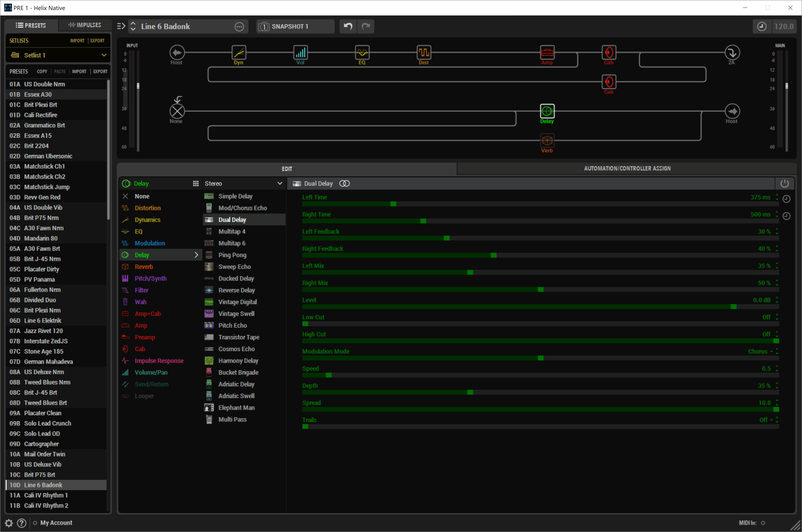Select the upper Cab block on path 1

coord(609,53)
